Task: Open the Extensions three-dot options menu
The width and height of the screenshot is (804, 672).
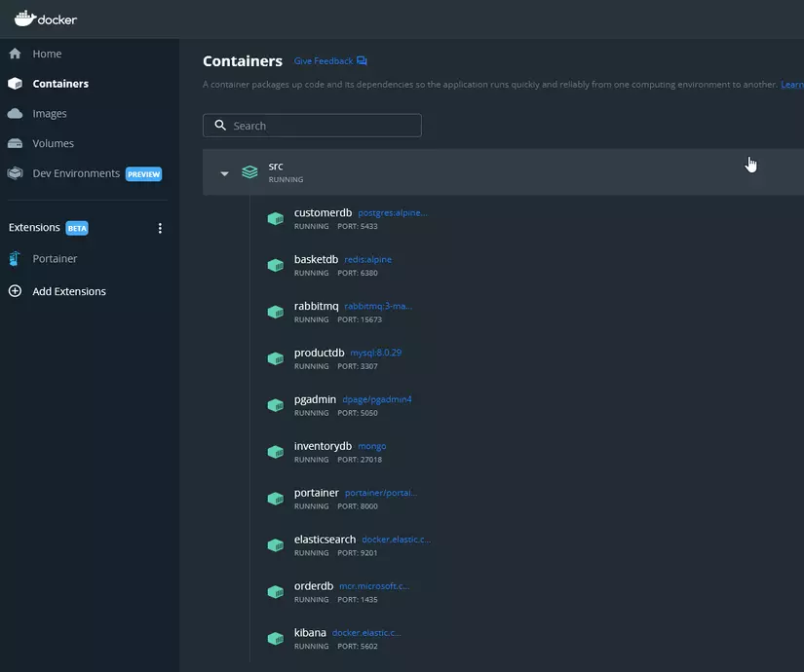Action: click(x=160, y=228)
